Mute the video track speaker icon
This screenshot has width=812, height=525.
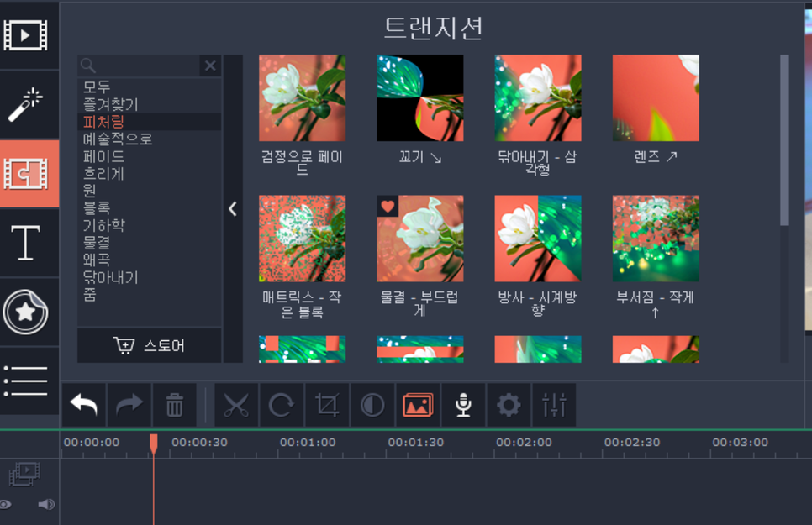pos(46,504)
